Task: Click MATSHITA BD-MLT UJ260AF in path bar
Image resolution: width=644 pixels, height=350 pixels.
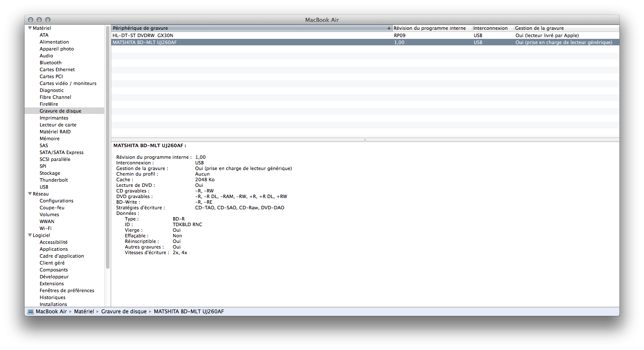Action: pos(189,312)
